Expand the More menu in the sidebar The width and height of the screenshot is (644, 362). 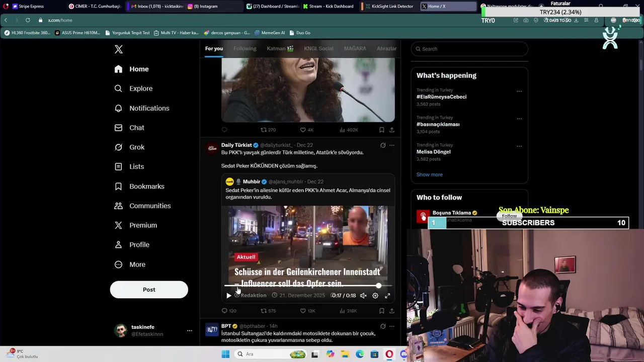pyautogui.click(x=130, y=264)
